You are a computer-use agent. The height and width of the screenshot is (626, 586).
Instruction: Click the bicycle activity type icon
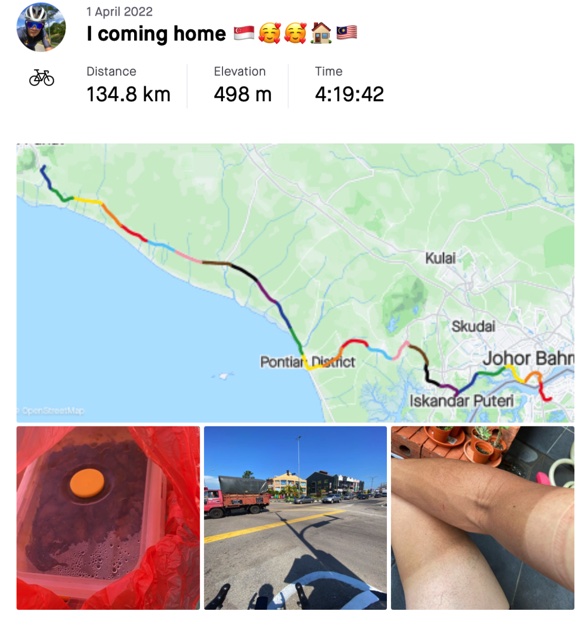tap(42, 78)
